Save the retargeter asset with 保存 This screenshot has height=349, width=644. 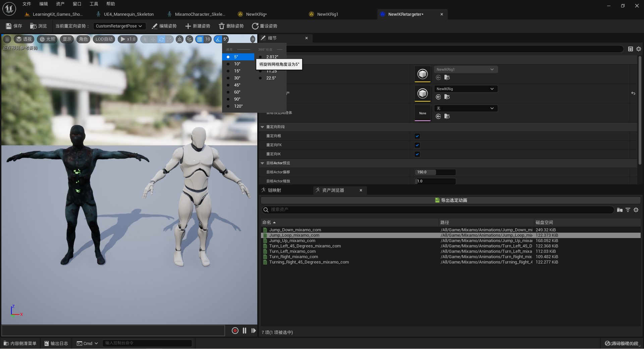(x=14, y=26)
